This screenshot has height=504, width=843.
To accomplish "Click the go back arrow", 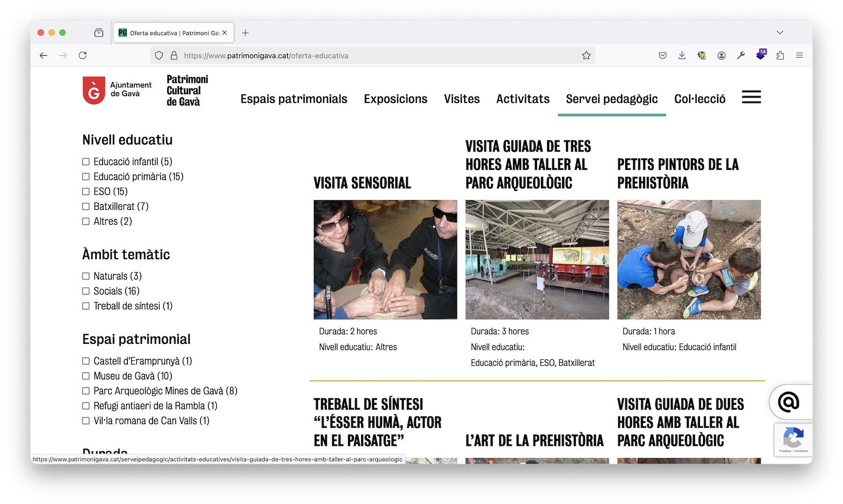I will tap(44, 56).
